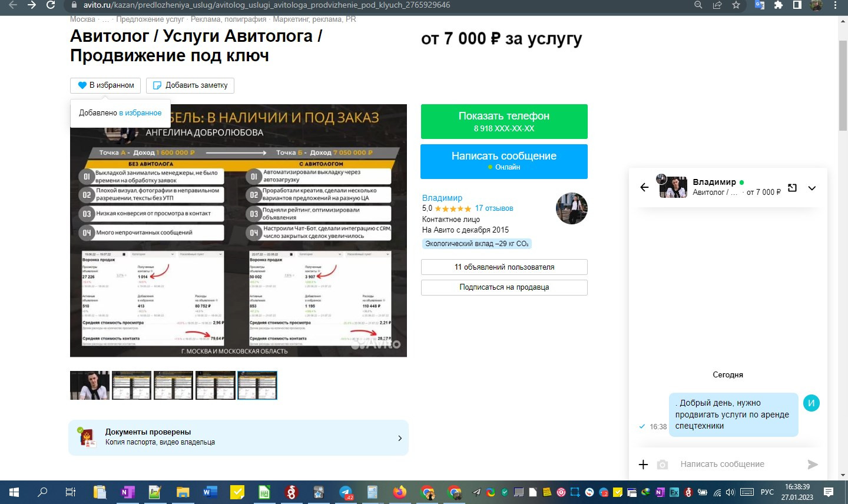
Task: Switch the РУС input language
Action: tap(767, 492)
